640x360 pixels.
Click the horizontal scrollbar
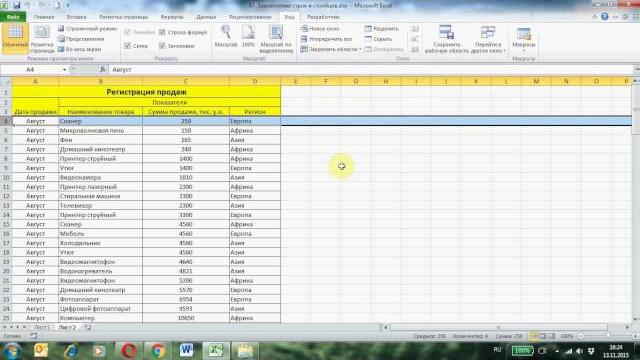tap(499, 327)
